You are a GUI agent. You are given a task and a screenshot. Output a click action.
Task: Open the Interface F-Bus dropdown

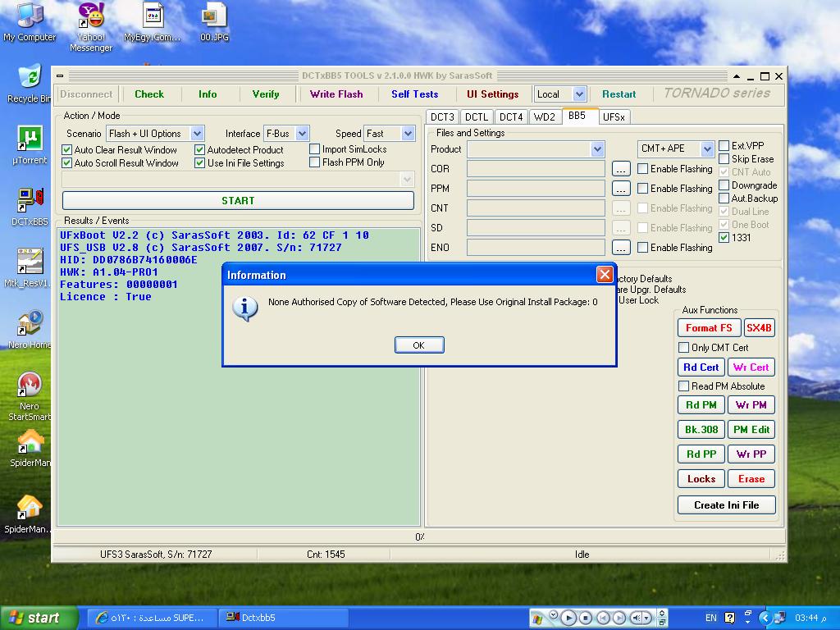(x=302, y=134)
